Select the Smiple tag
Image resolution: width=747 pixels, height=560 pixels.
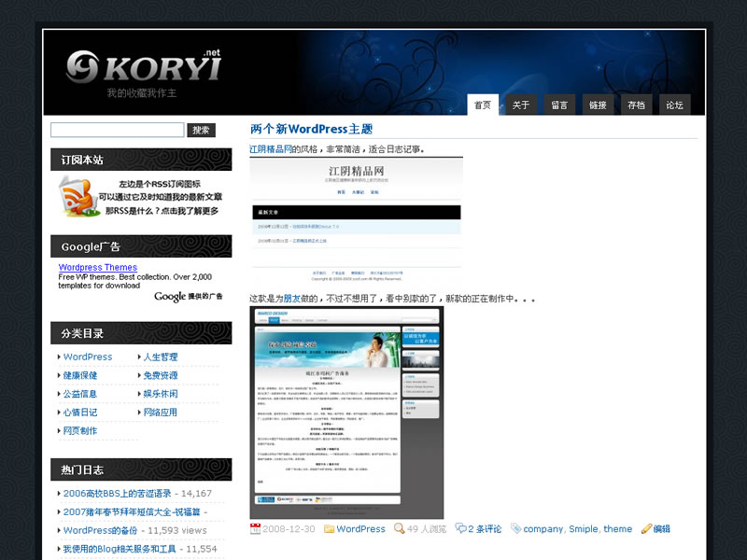point(583,528)
